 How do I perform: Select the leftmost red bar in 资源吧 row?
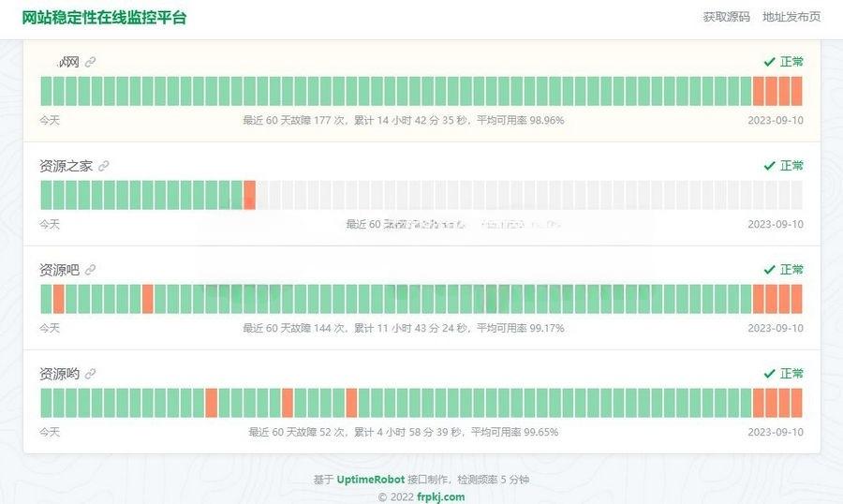point(59,299)
